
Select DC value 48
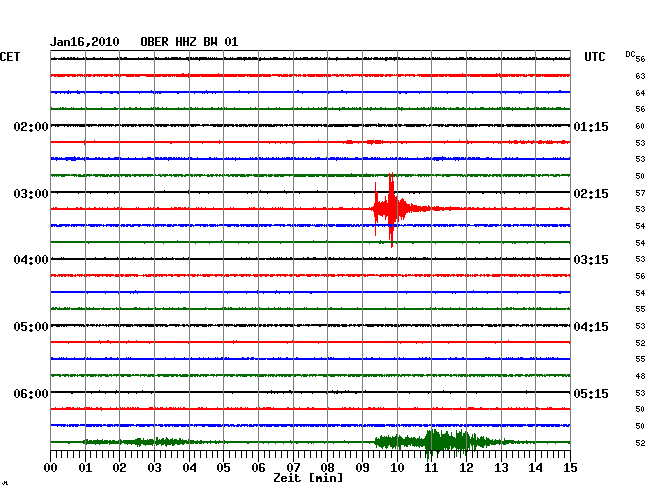pos(640,376)
